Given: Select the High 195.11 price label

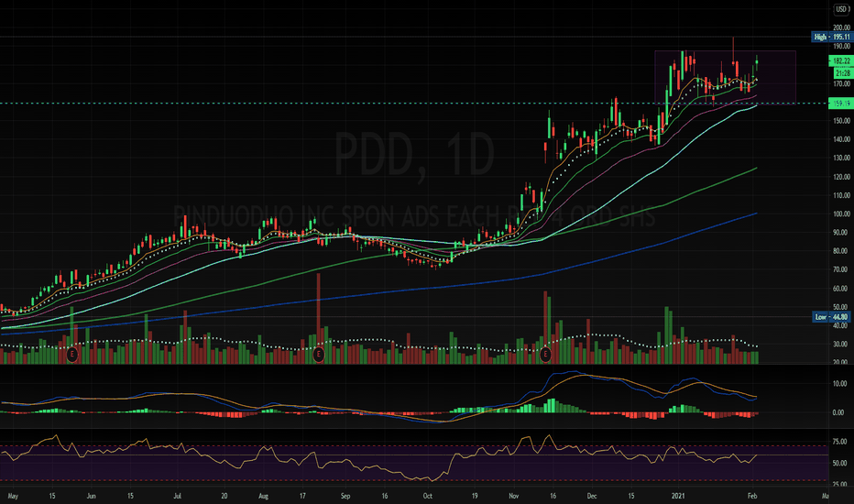Looking at the screenshot, I should [x=832, y=37].
